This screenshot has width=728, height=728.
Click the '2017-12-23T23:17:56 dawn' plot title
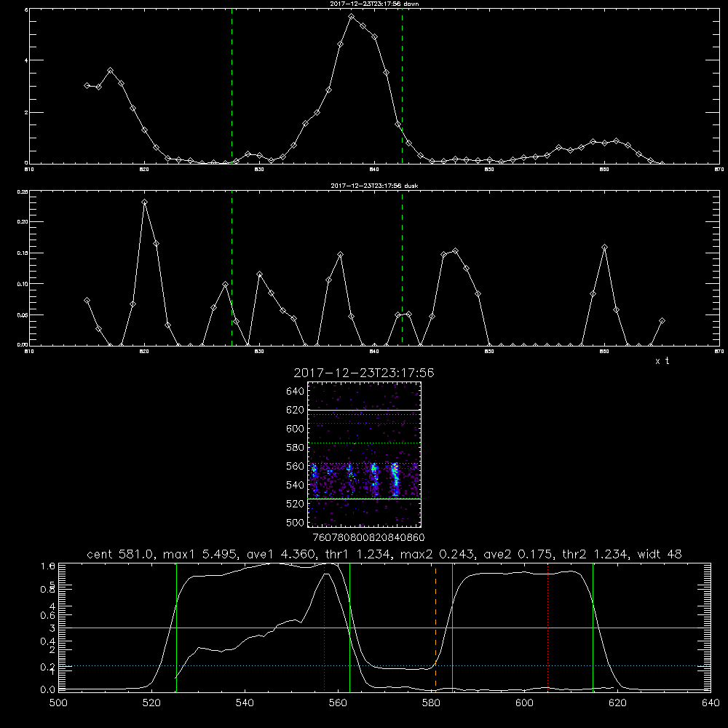coord(374,4)
